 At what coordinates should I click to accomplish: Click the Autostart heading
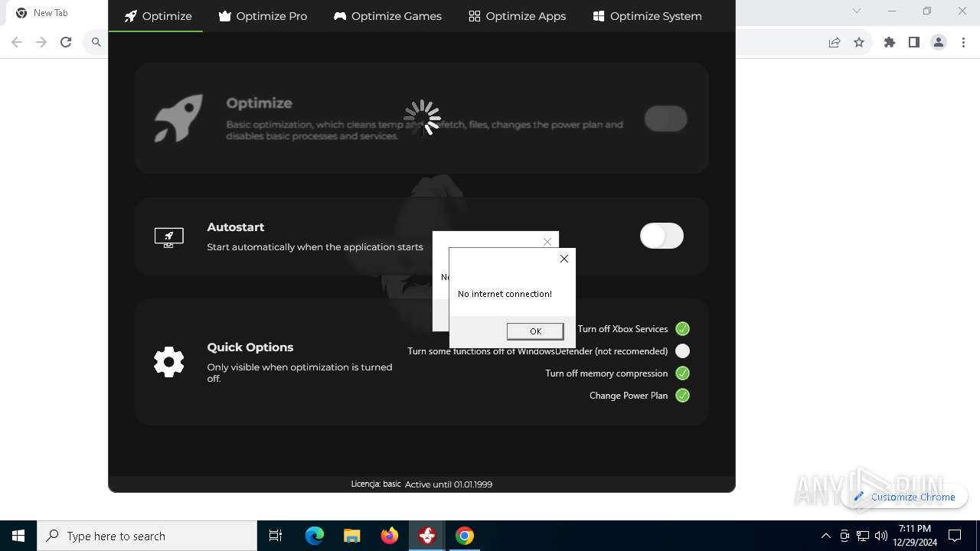[x=236, y=227]
